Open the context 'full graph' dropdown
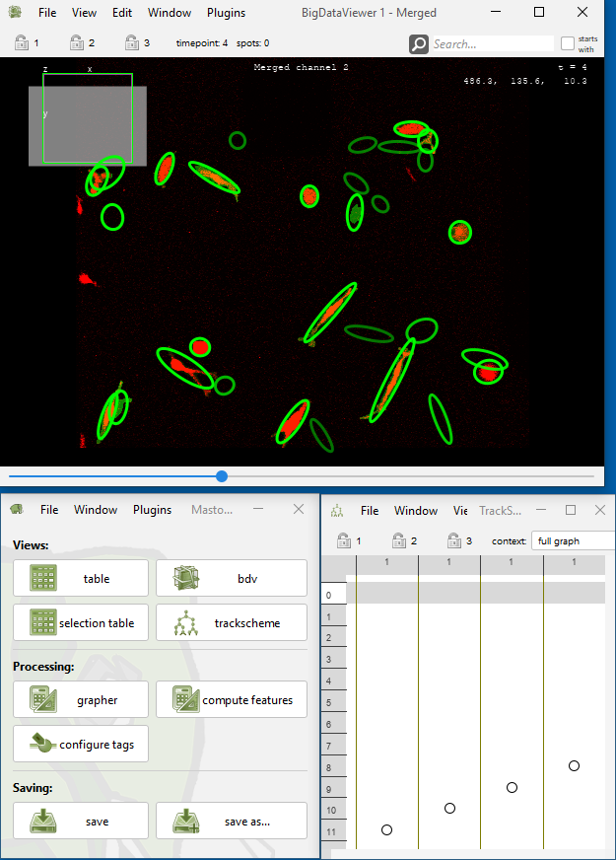This screenshot has width=616, height=860. click(574, 540)
